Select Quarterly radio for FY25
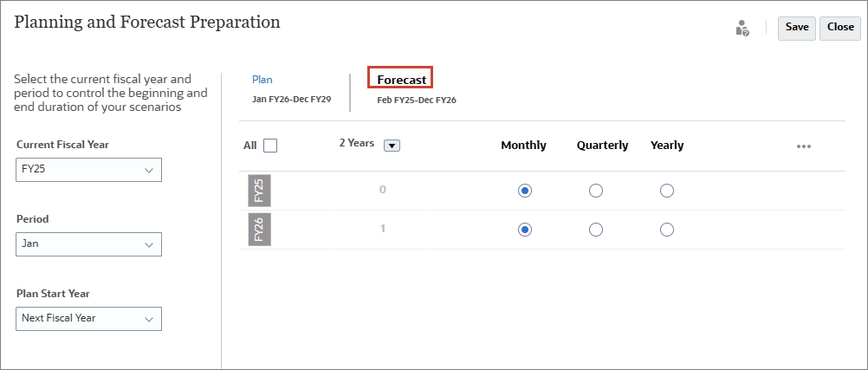 coord(596,191)
